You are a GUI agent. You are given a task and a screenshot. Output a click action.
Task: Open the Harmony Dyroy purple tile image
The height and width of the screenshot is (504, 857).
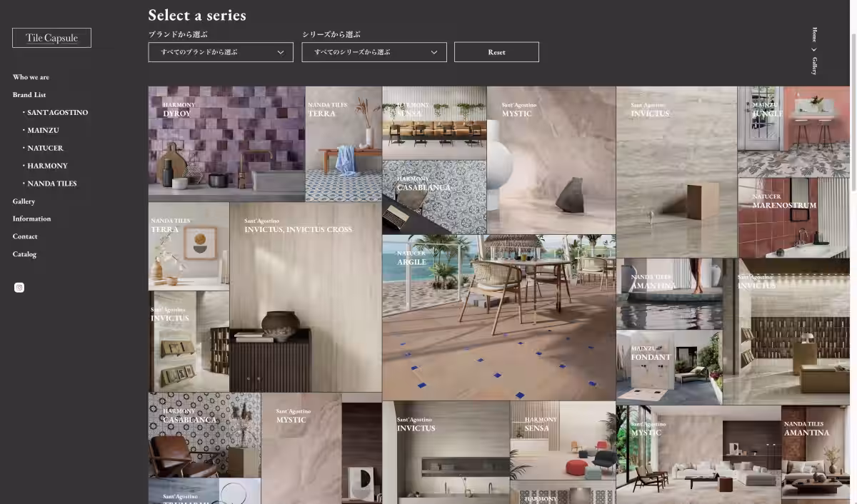pyautogui.click(x=227, y=144)
